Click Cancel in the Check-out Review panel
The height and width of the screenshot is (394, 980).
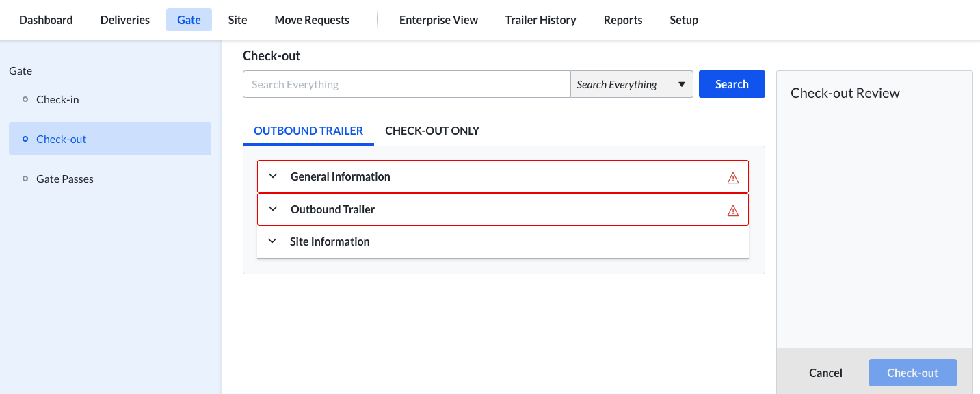(x=825, y=373)
